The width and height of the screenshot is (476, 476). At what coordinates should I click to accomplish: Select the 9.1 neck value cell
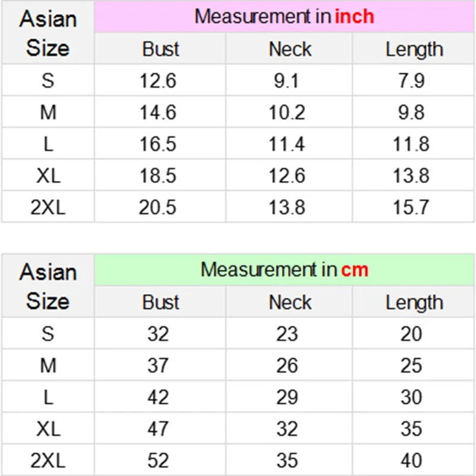[287, 80]
